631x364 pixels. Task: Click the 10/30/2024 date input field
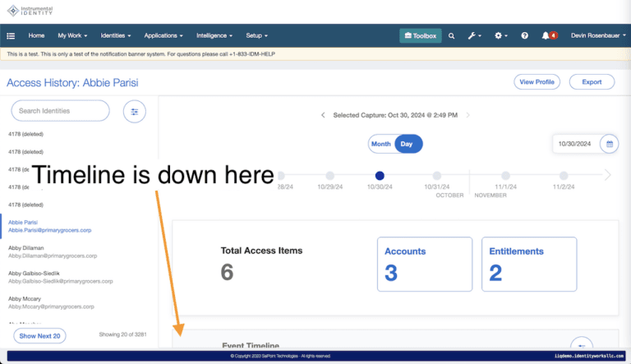tap(575, 144)
